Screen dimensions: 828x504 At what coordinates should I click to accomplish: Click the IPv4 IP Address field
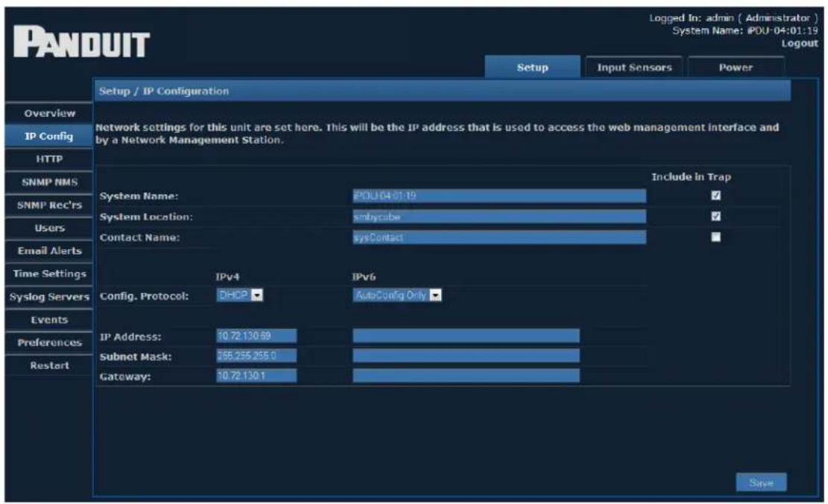pyautogui.click(x=257, y=336)
